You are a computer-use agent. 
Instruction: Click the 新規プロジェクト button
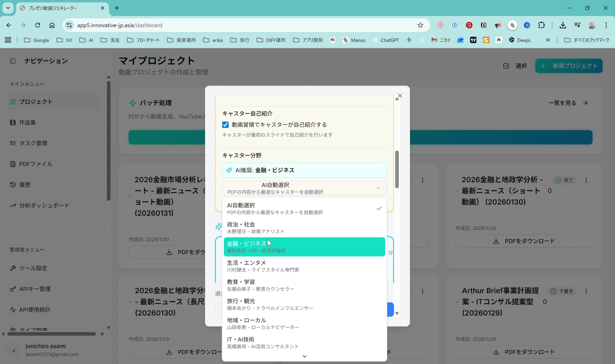click(568, 66)
